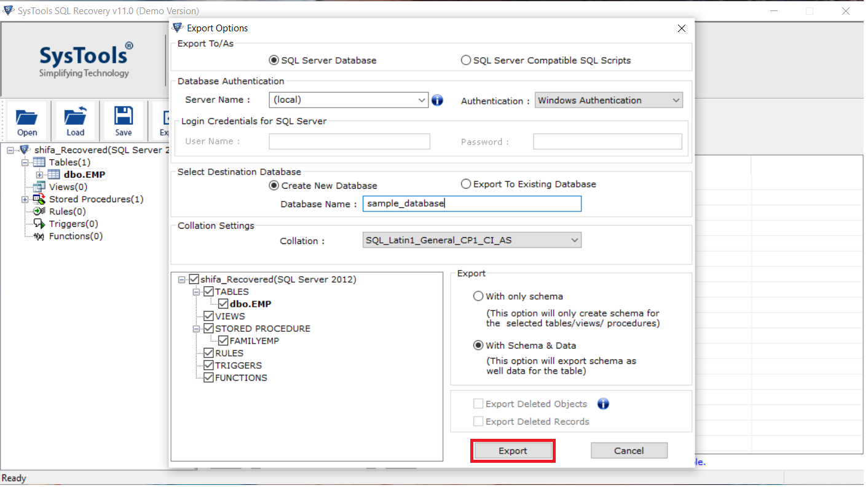Select Triggers(0) in main window tree
This screenshot has width=868, height=488.
74,224
